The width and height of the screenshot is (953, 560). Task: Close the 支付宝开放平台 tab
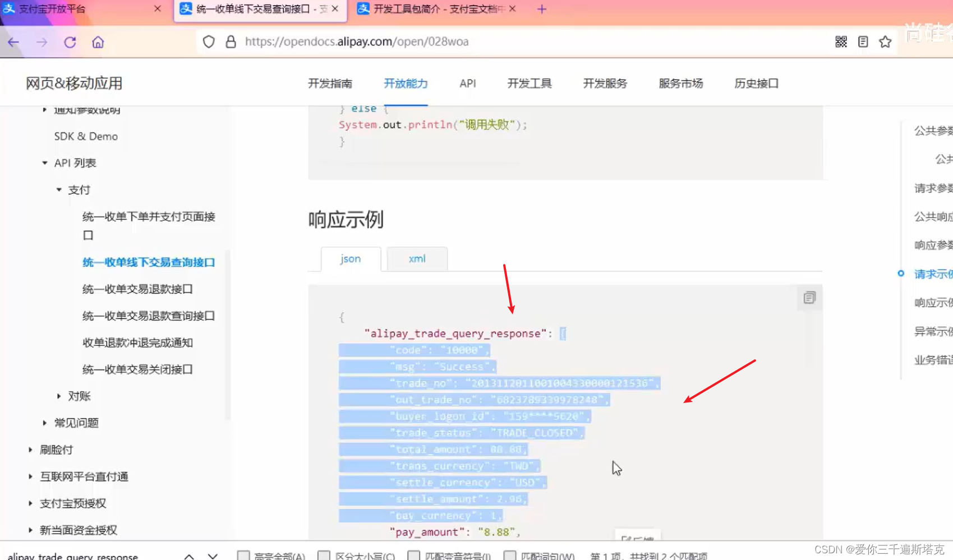(x=158, y=9)
